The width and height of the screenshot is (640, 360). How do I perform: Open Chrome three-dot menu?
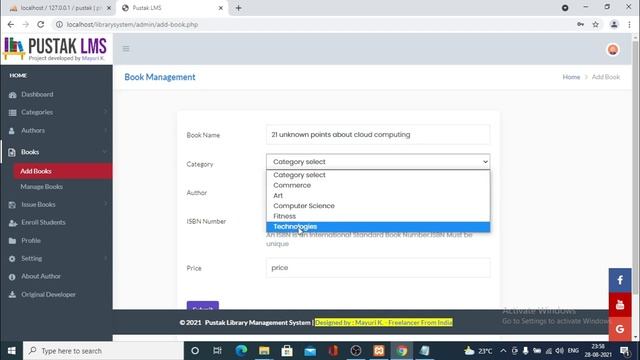pyautogui.click(x=629, y=24)
